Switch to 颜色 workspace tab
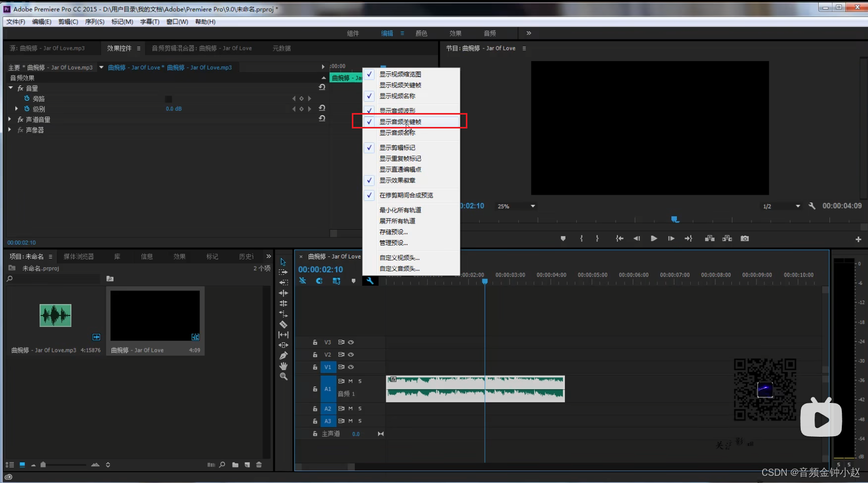Viewport: 868px width, 483px height. [421, 33]
